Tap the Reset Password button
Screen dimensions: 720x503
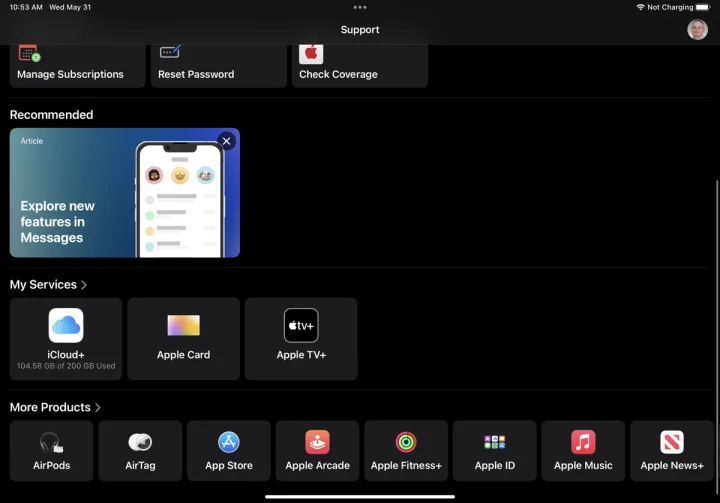218,65
